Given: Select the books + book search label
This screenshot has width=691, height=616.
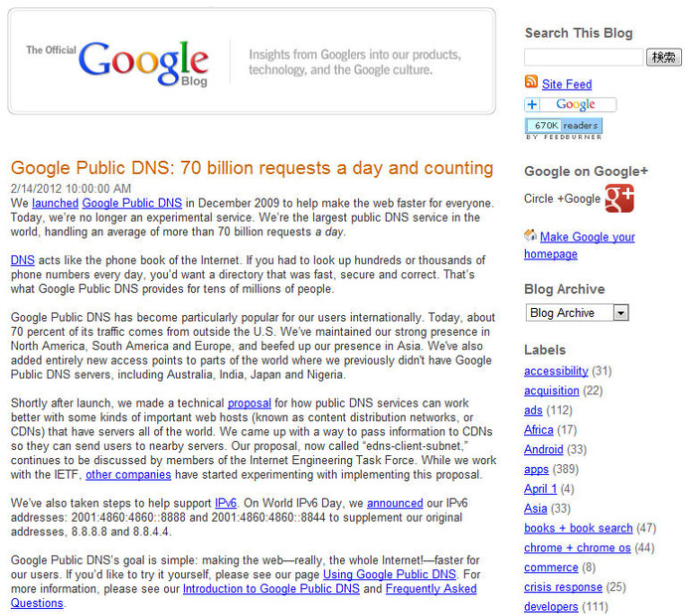Looking at the screenshot, I should pos(579,529).
